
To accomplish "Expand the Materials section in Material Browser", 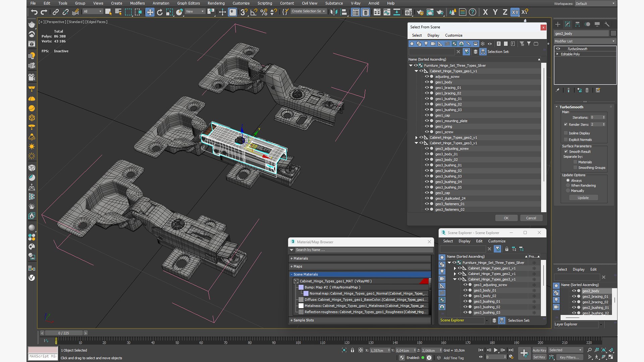I will click(x=360, y=258).
